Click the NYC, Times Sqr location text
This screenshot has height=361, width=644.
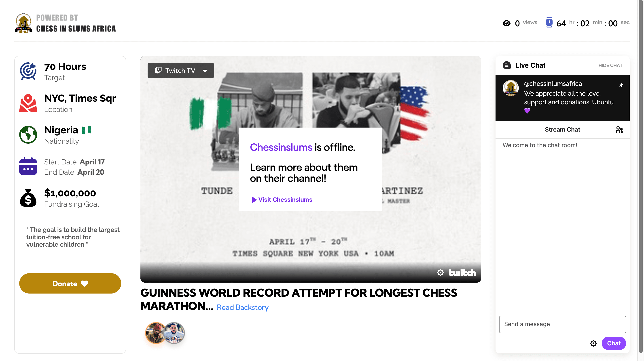coord(80,99)
